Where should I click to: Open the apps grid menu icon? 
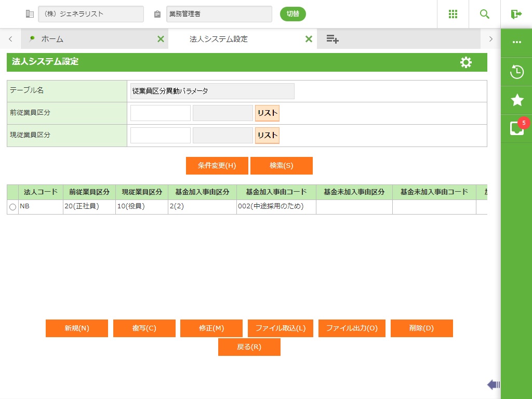coord(453,14)
